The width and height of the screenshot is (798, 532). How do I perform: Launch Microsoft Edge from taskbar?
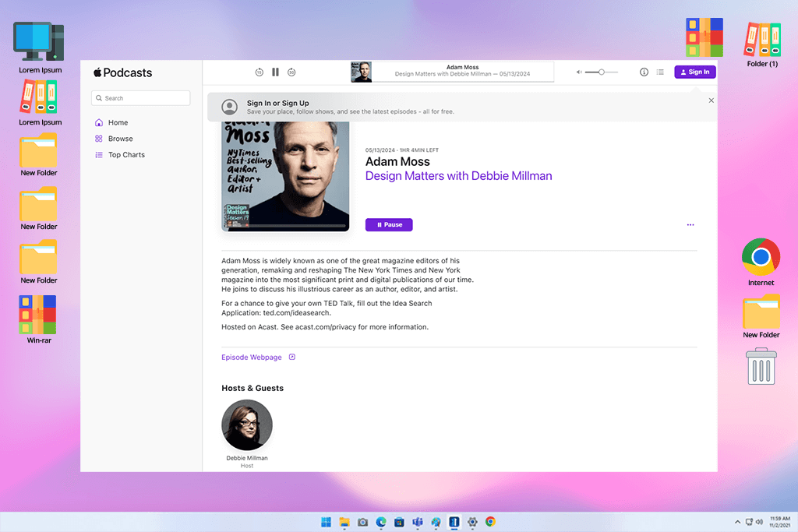tap(381, 522)
